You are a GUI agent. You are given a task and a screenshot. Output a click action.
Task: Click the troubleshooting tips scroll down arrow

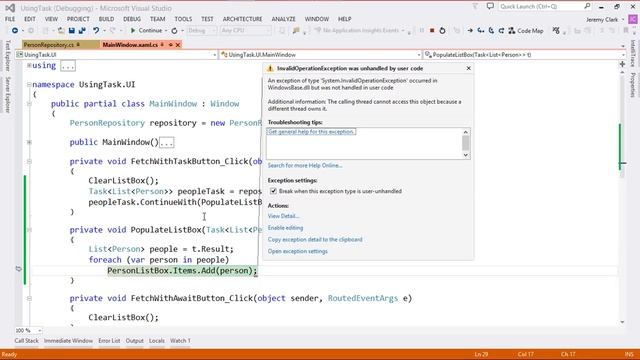click(x=465, y=155)
